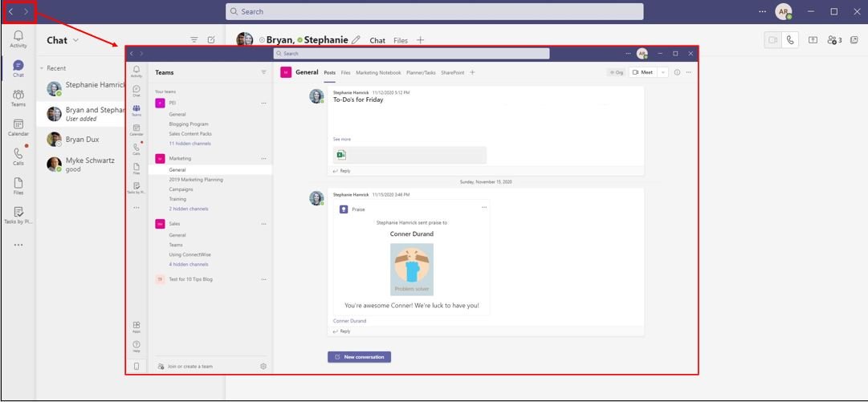Open the Campaigns channel

181,189
